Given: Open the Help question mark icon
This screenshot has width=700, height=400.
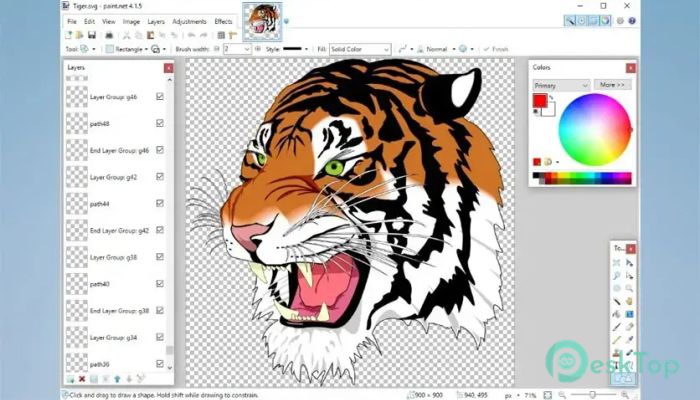Looking at the screenshot, I should (632, 21).
